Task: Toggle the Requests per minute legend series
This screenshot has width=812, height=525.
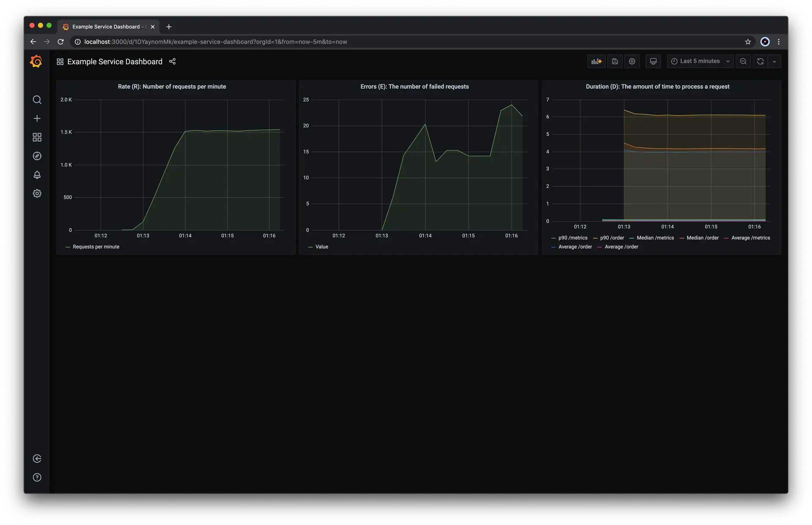Action: click(96, 247)
